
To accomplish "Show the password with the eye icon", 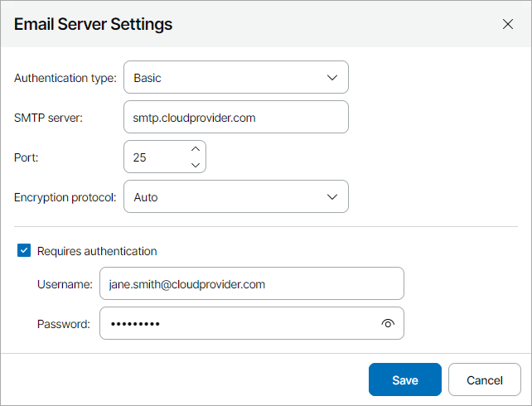I will [x=388, y=324].
